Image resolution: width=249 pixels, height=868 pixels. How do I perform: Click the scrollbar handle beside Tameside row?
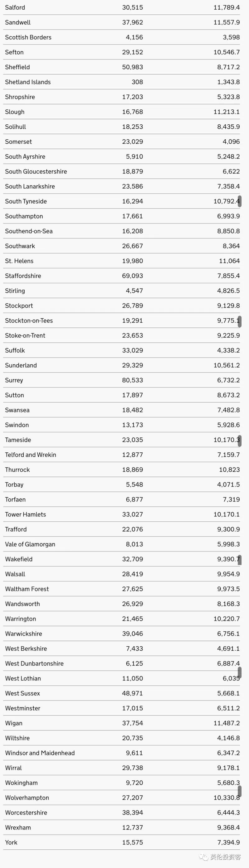click(240, 441)
